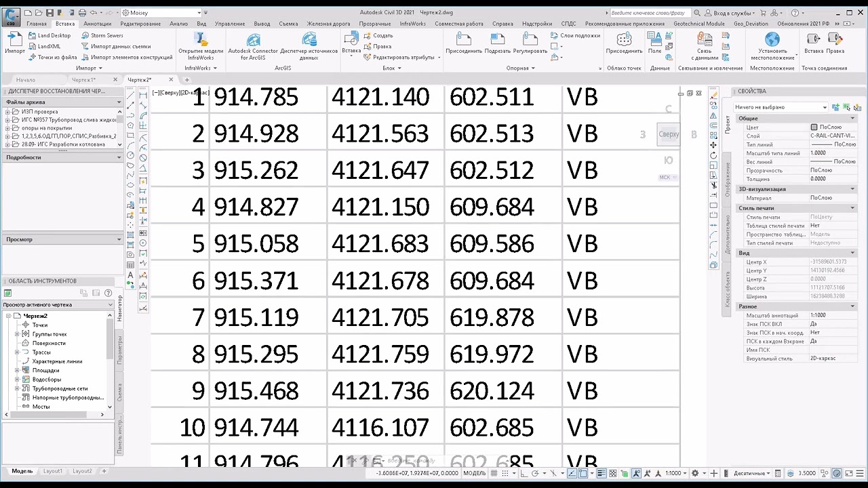Image resolution: width=868 pixels, height=488 pixels.
Task: Open the Десятичные units dropdown
Action: click(x=752, y=473)
